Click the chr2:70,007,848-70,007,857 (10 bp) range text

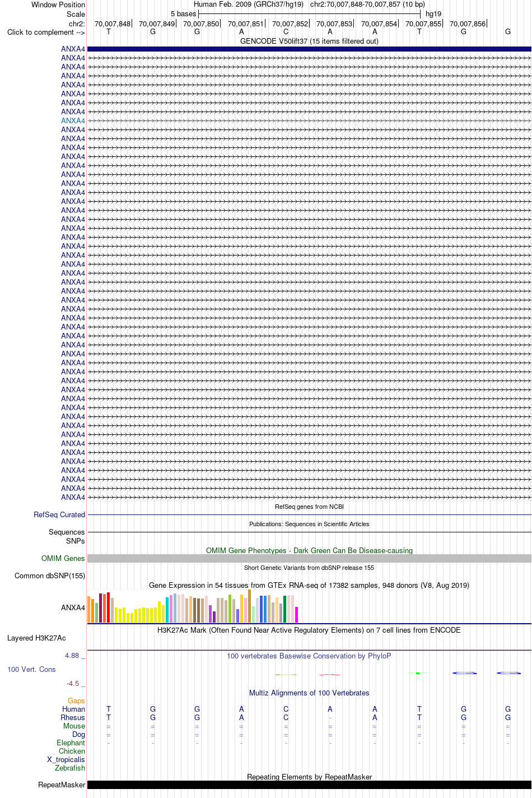pyautogui.click(x=367, y=4)
